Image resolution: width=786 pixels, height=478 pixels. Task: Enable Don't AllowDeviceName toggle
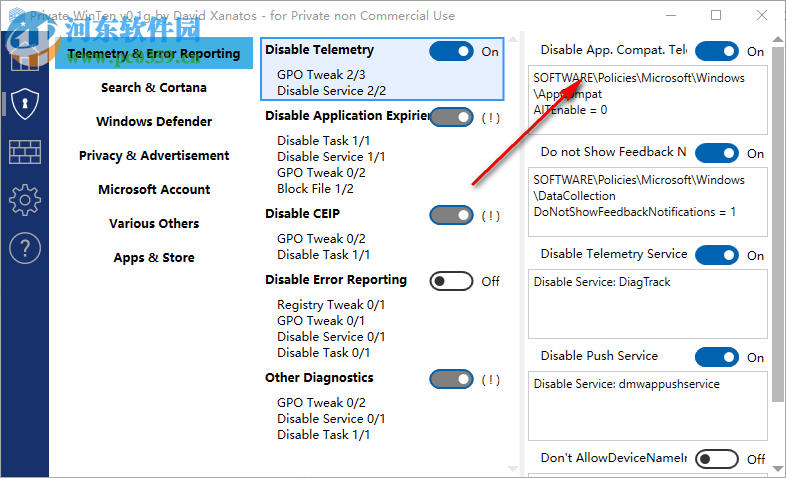pyautogui.click(x=717, y=459)
